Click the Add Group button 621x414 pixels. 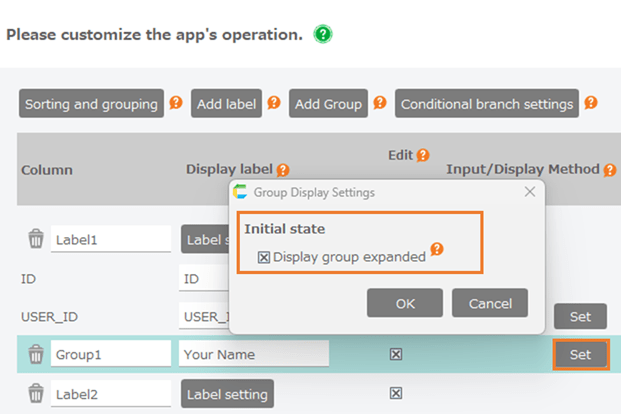pyautogui.click(x=328, y=104)
